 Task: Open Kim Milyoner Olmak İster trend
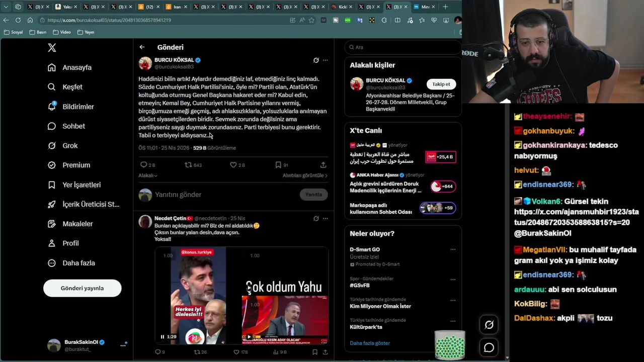(x=380, y=306)
